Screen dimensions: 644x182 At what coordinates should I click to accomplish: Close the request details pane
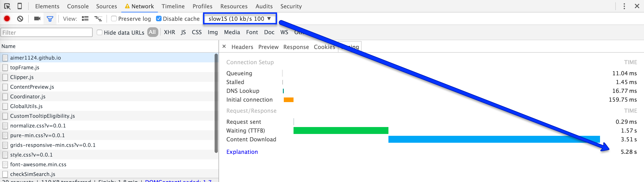point(224,46)
